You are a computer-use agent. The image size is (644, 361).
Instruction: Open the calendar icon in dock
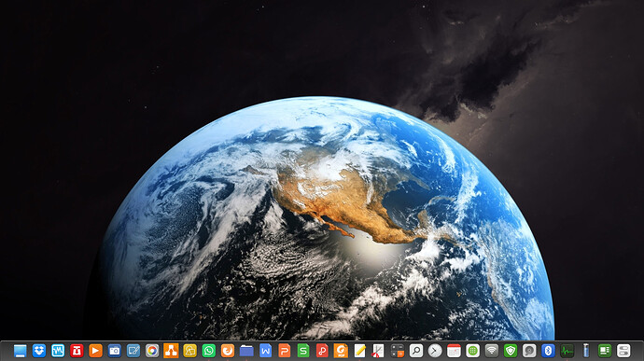(454, 351)
